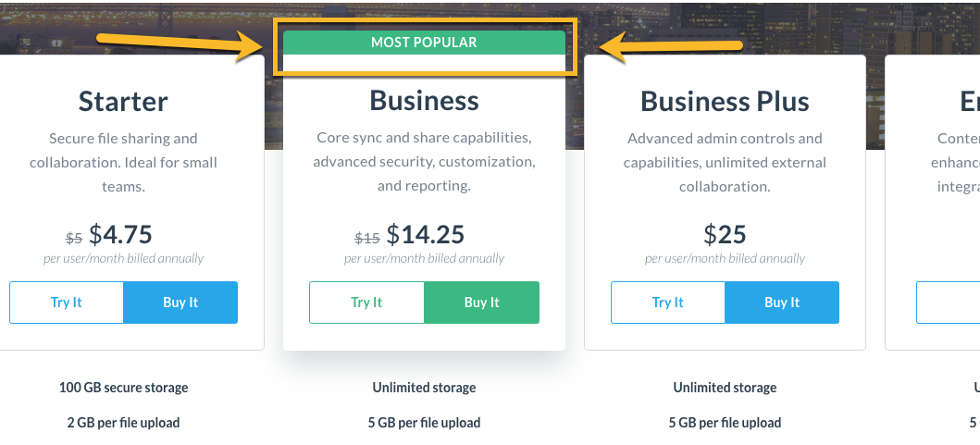980x445 pixels.
Task: Click Try It under the Starter plan
Action: (x=67, y=303)
